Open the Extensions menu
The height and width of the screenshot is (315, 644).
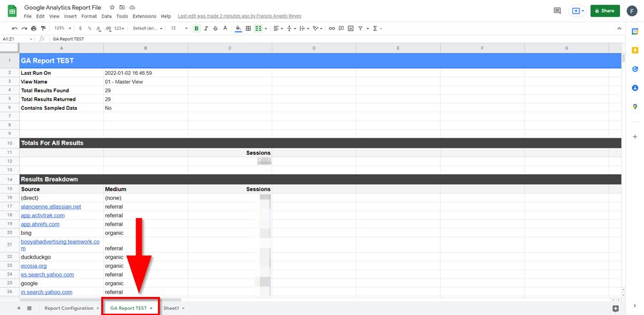coord(144,16)
